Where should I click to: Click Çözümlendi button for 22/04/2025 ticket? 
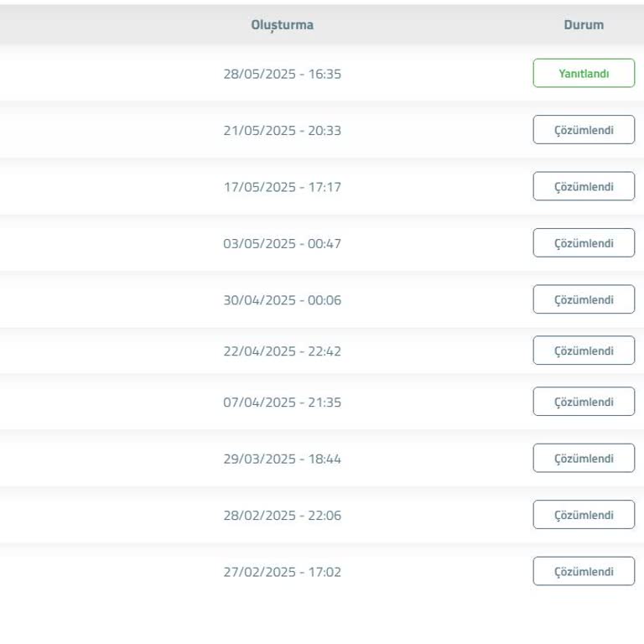tap(584, 351)
